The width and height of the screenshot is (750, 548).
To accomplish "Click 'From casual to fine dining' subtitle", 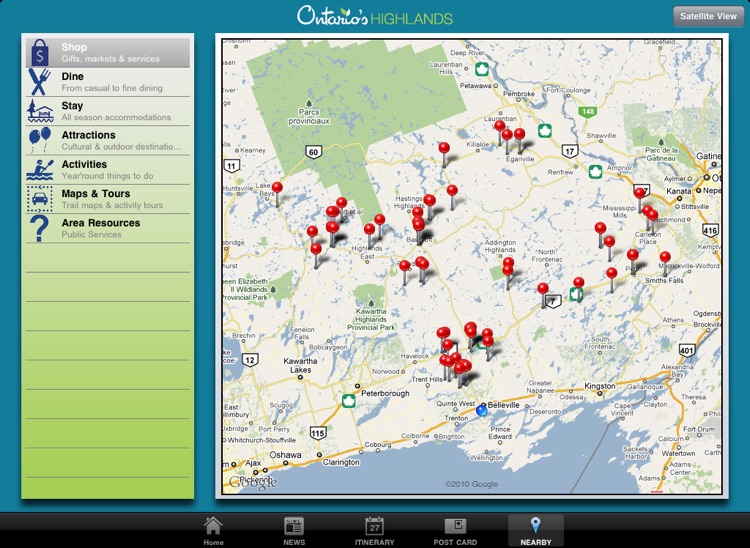I will (x=112, y=88).
